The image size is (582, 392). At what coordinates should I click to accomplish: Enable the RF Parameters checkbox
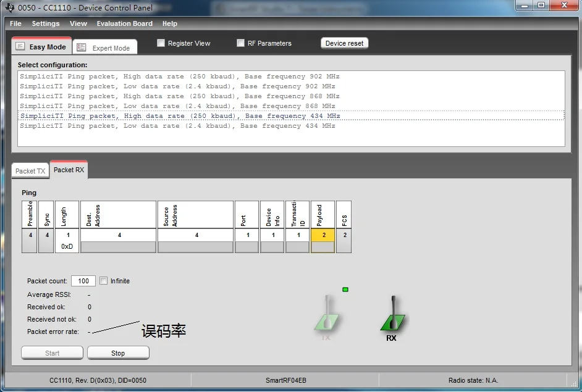tap(240, 43)
